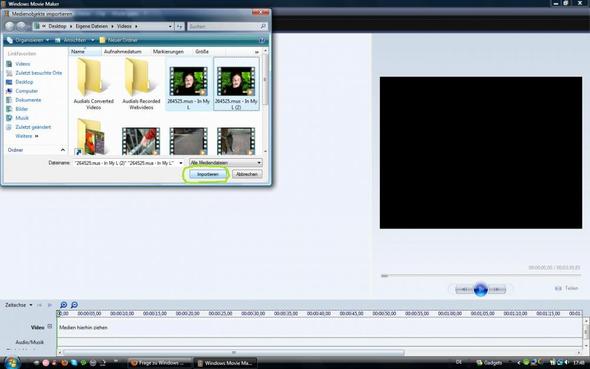This screenshot has width=590, height=369.
Task: Click the preview seek bar
Action: pyautogui.click(x=481, y=276)
